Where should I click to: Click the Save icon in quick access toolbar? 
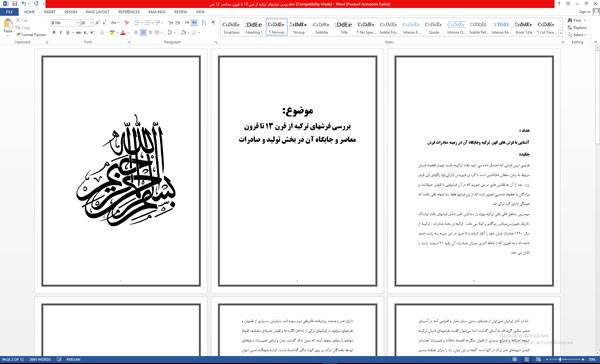pos(14,4)
